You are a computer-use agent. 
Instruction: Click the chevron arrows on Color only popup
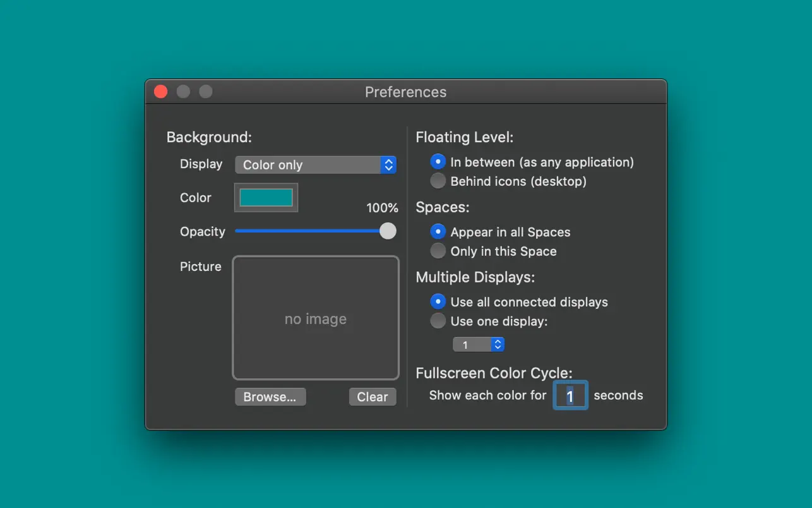click(x=389, y=165)
